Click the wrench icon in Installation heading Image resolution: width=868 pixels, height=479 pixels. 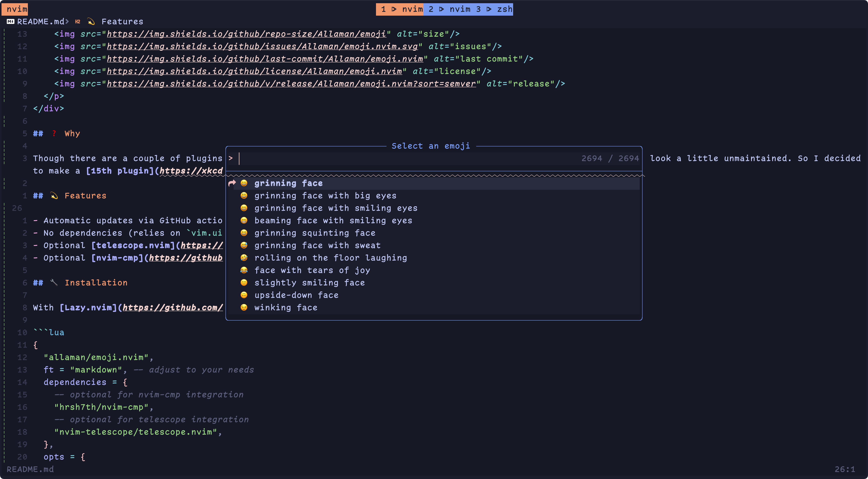coord(54,282)
